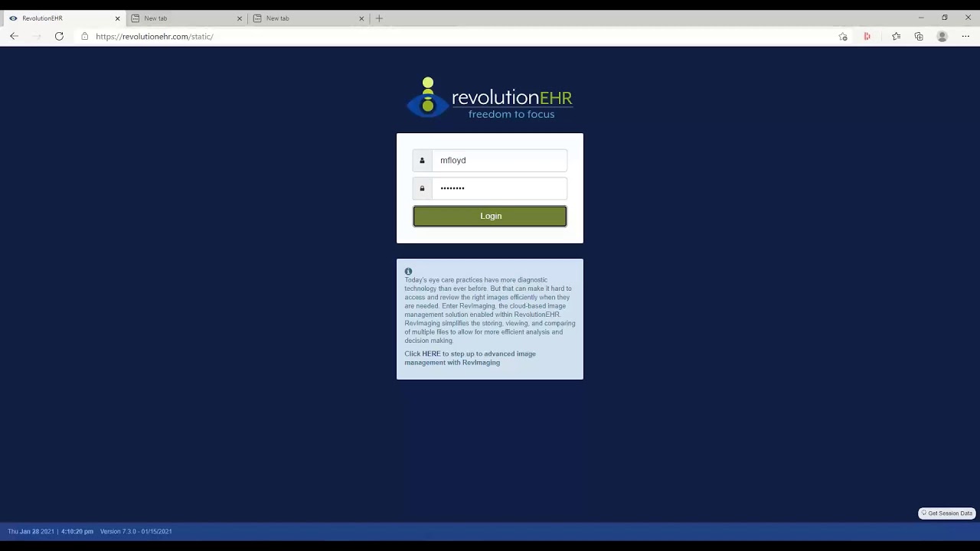Click the Thu Jan 28 2021 date in footer
The image size is (980, 551).
31,531
